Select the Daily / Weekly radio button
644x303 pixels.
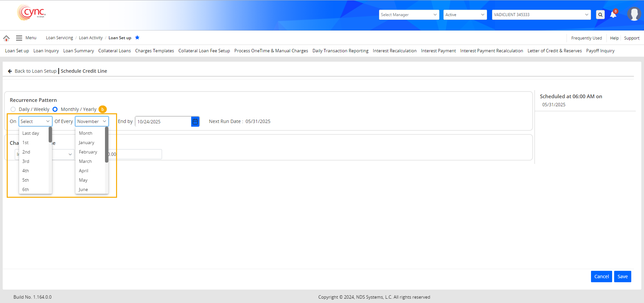(x=13, y=109)
